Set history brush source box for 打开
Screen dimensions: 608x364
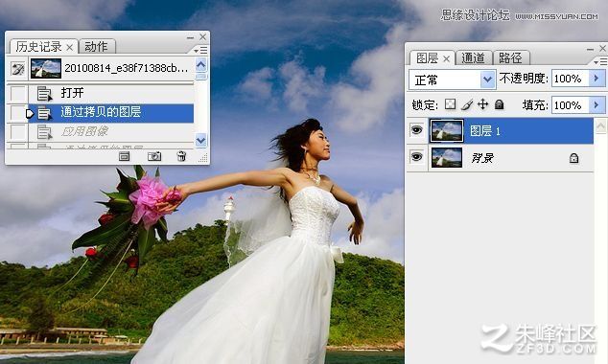pos(18,93)
